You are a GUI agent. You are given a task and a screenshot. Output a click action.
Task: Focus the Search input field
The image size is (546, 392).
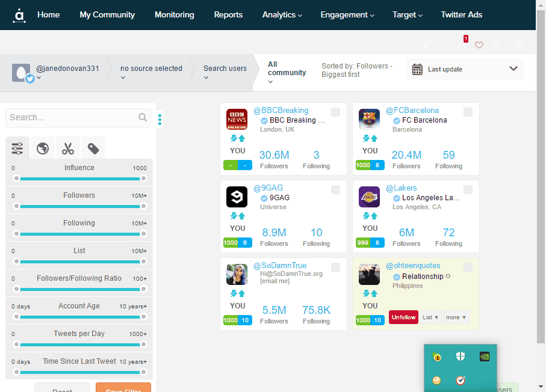78,117
